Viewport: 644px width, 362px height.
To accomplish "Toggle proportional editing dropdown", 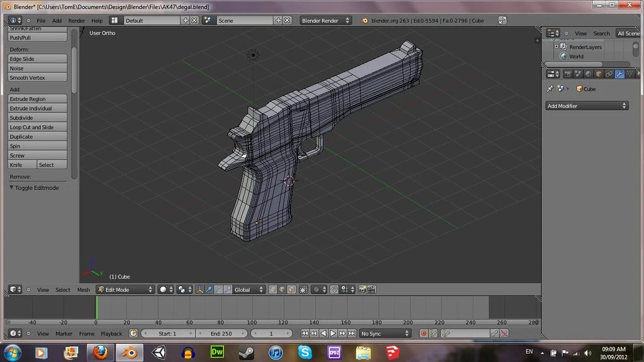I will [319, 289].
